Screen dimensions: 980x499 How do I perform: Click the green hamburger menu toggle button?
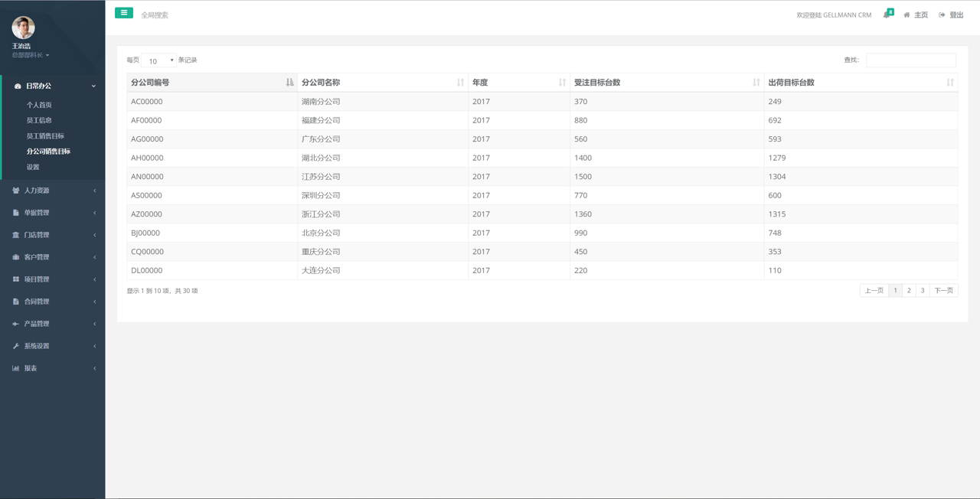pyautogui.click(x=123, y=13)
